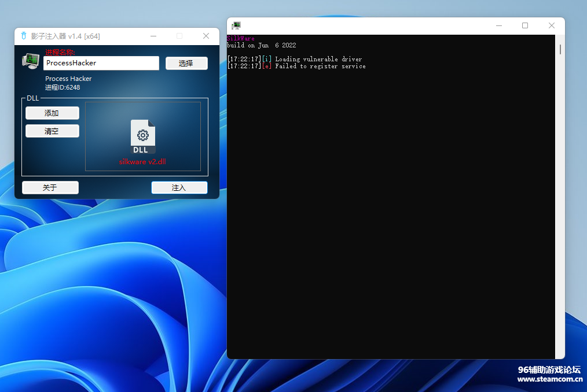This screenshot has height=392, width=587.
Task: Select the DLL file gear icon
Action: coord(143,136)
